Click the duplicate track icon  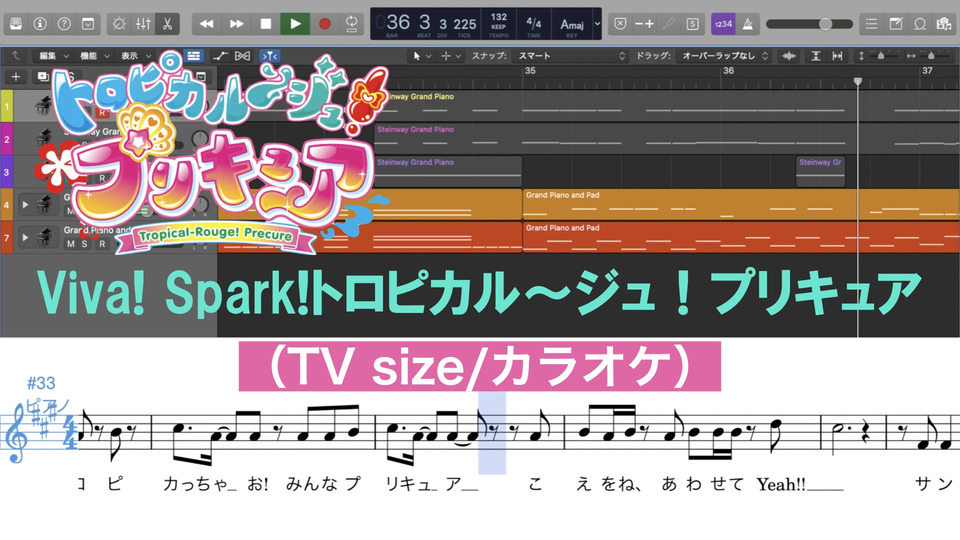pyautogui.click(x=43, y=77)
